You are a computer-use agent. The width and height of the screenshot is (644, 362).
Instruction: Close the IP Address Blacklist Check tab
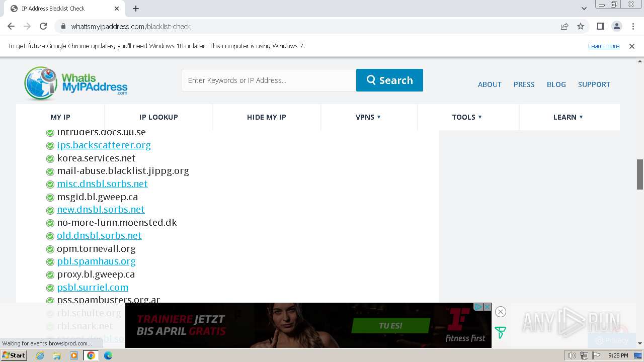[x=117, y=9]
